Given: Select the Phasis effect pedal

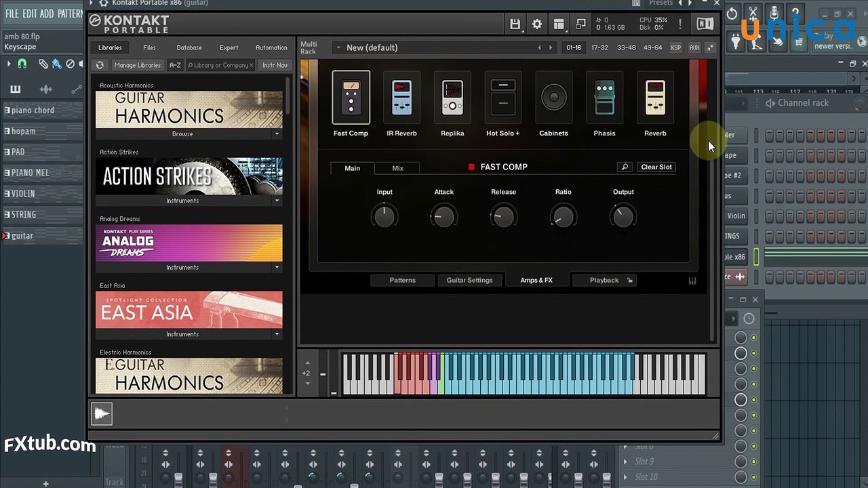Looking at the screenshot, I should pos(604,98).
